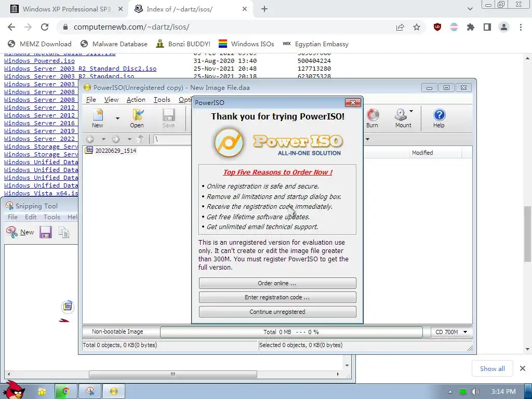Click the Up folder icon in PowerISO

(x=140, y=139)
